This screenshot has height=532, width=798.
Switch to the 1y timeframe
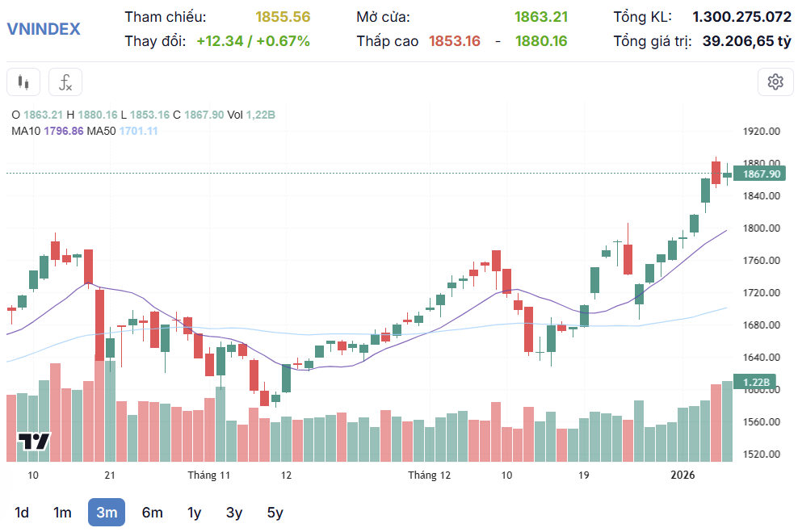[194, 512]
